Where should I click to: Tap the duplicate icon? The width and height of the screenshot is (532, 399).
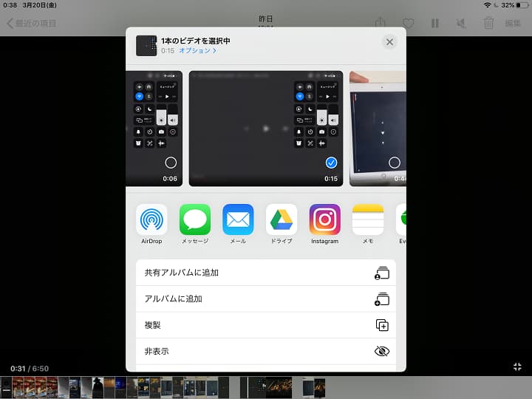382,325
